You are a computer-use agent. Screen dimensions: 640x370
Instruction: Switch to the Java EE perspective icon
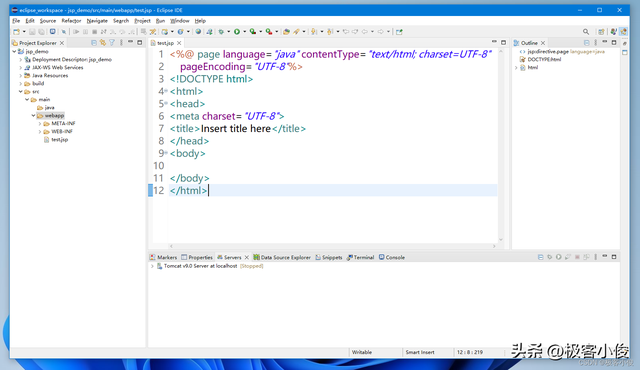[x=623, y=31]
